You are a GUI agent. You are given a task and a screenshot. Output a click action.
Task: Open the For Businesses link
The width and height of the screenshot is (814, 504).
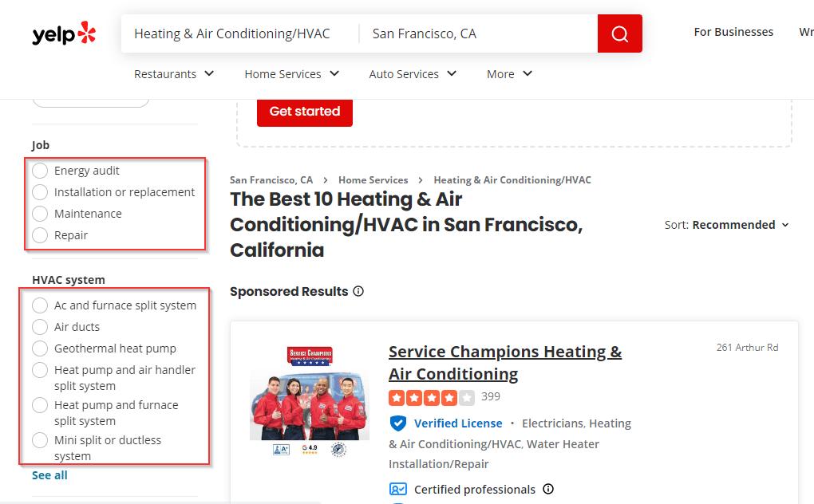[x=733, y=32]
